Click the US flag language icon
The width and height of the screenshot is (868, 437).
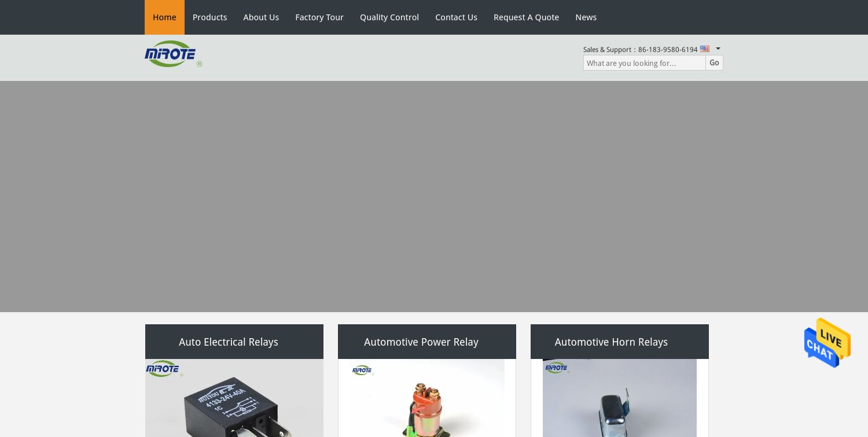click(x=705, y=49)
